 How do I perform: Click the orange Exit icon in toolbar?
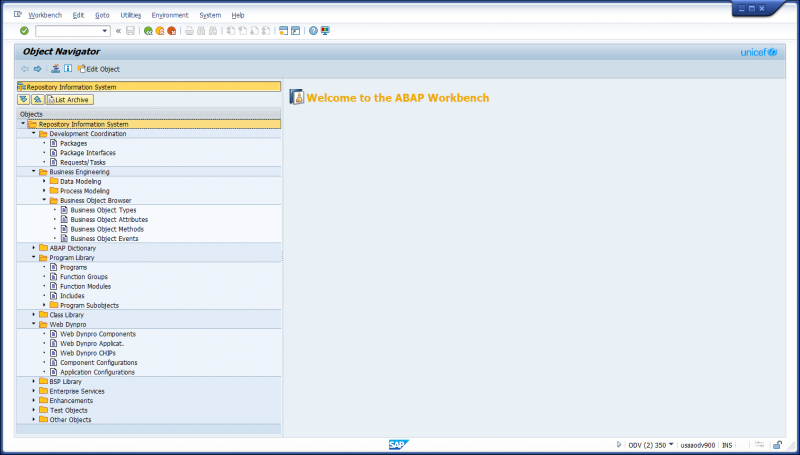(x=160, y=31)
